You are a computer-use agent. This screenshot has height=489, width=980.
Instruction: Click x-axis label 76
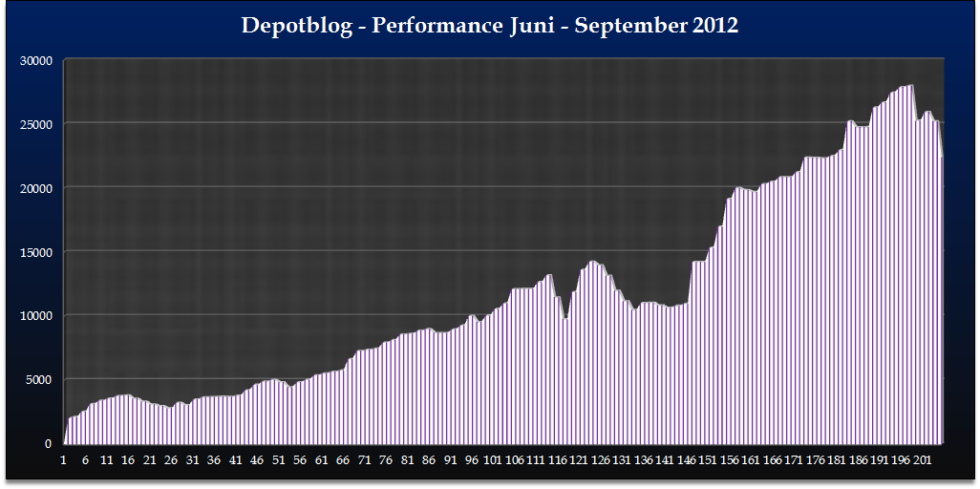pos(386,459)
